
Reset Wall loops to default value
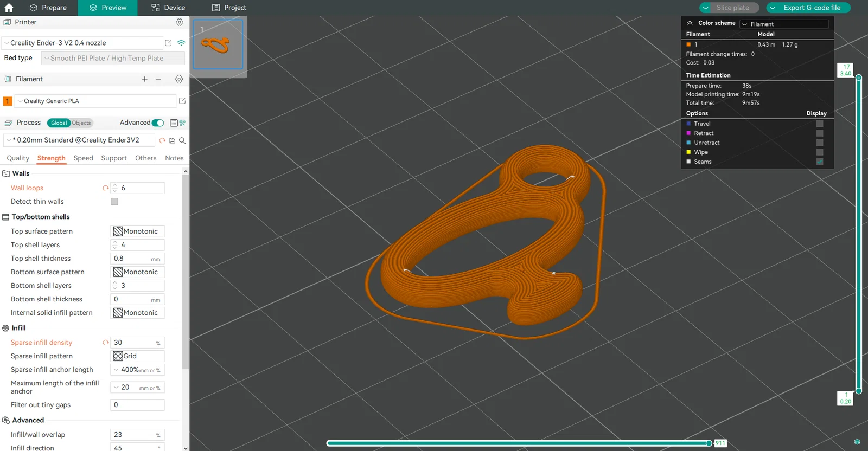point(106,188)
